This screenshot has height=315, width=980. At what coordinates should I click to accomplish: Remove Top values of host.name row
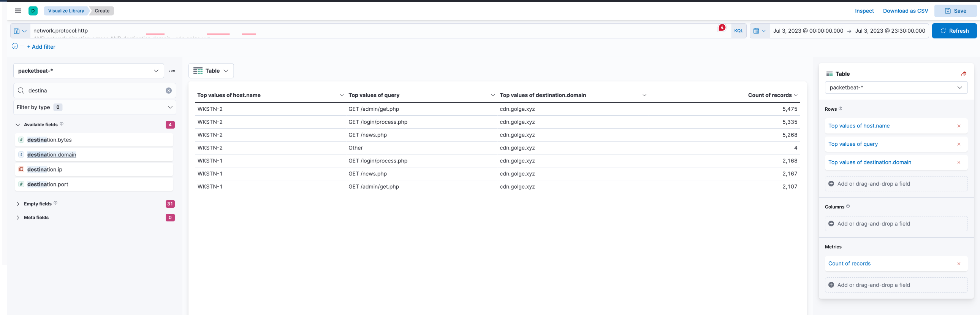(959, 126)
